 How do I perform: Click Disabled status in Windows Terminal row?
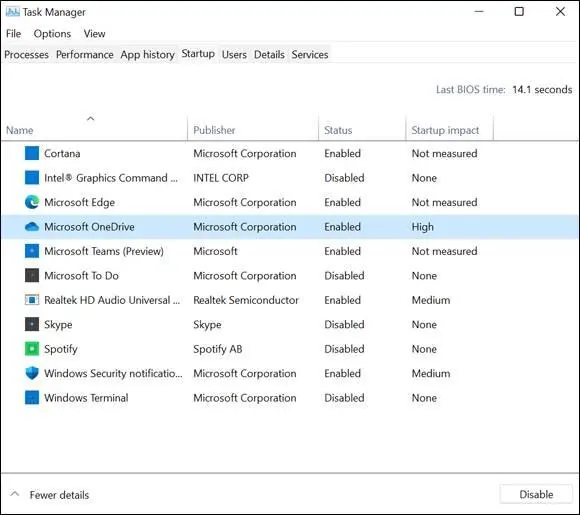click(344, 397)
